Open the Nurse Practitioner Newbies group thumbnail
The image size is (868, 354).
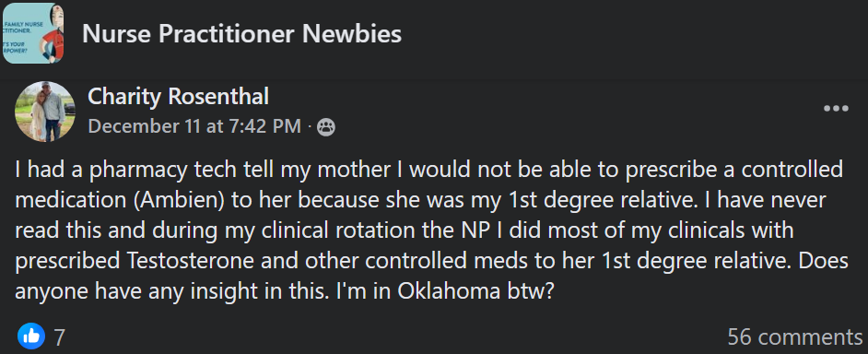click(32, 33)
